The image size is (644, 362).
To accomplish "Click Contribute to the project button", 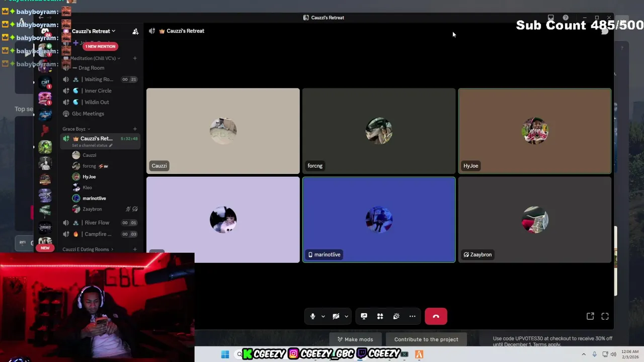I will 426,339.
